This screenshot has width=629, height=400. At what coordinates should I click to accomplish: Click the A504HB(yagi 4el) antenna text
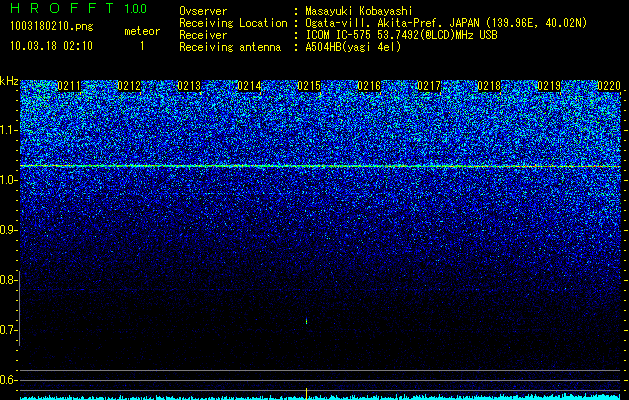tap(353, 47)
